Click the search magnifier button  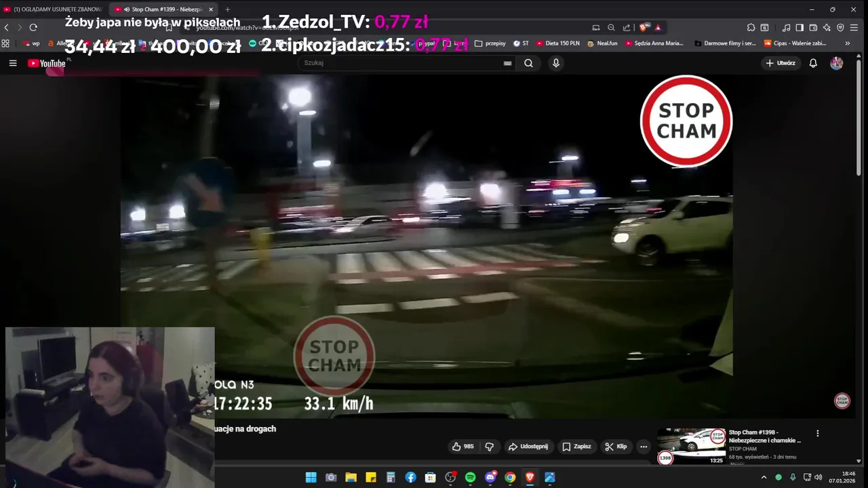pos(528,63)
